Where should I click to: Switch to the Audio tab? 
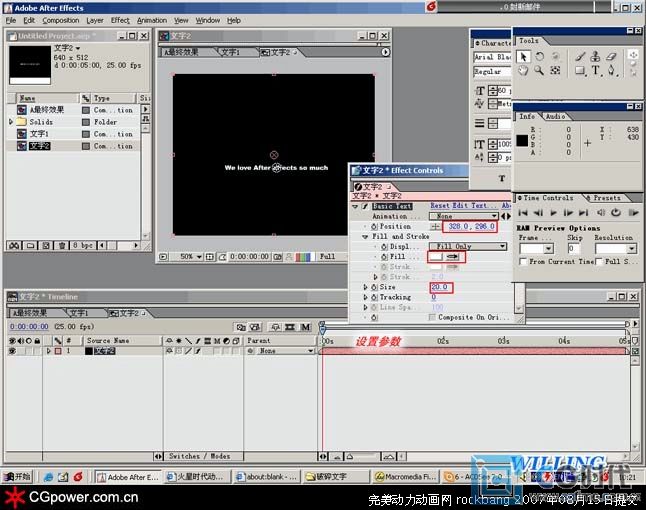tap(555, 117)
